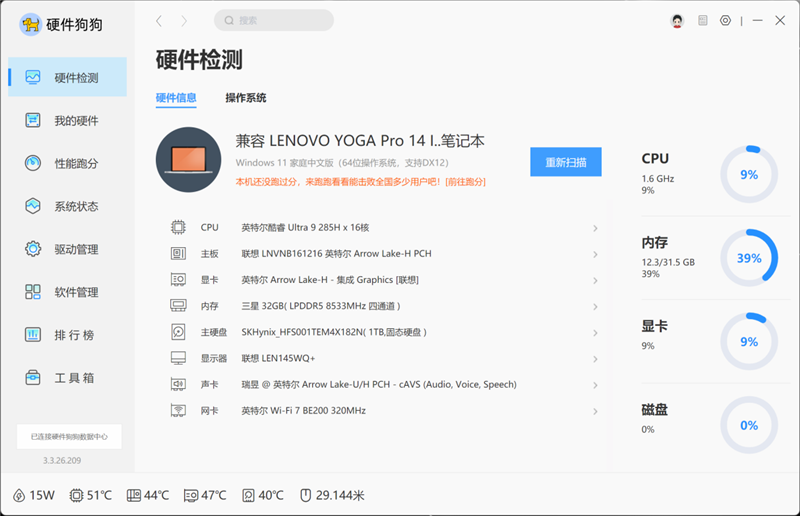Viewport: 800px width, 516px height.
Task: Switch to 硬件信息 tab
Action: 176,98
